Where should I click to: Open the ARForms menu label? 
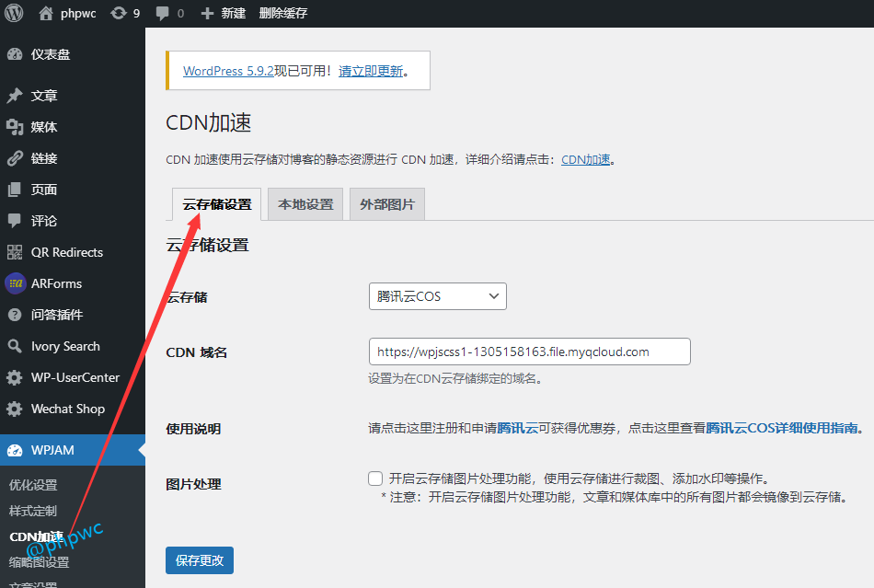click(x=56, y=283)
